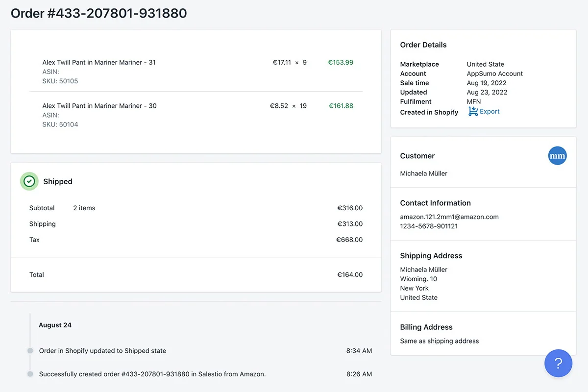Select customer name under Customer heading

coord(424,173)
